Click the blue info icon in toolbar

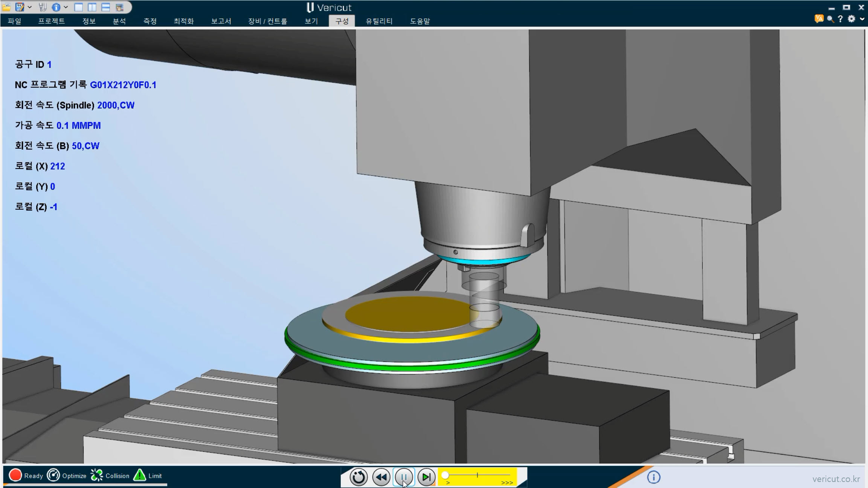point(56,7)
